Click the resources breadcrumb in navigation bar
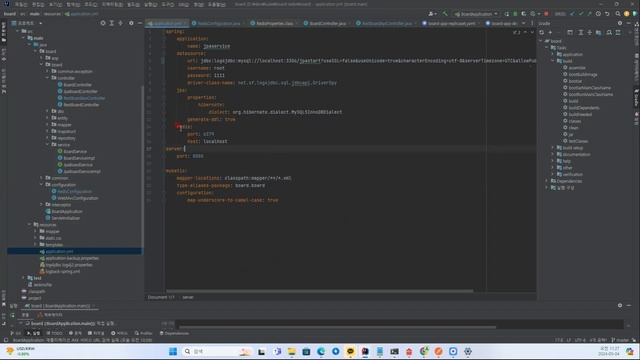Image resolution: width=640 pixels, height=360 pixels. (x=52, y=14)
